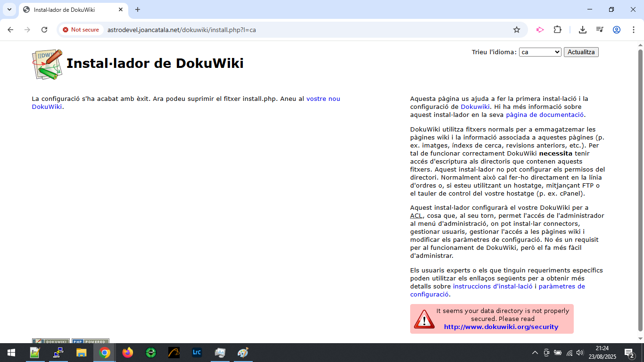Click the DokuWiki badge at page bottom

click(51, 341)
